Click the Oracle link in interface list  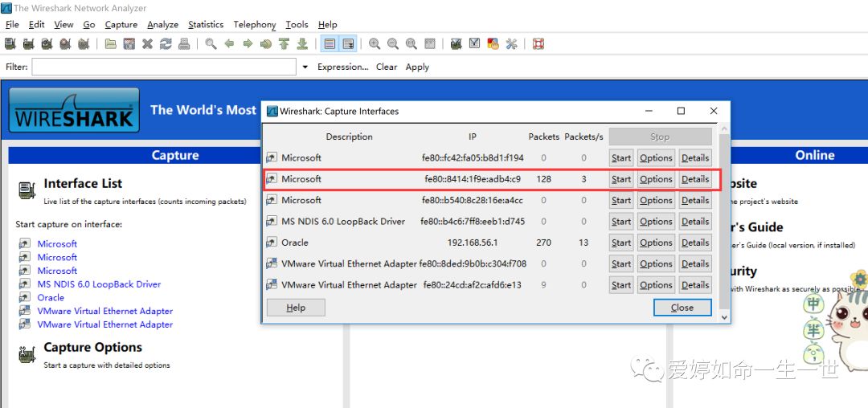(51, 297)
